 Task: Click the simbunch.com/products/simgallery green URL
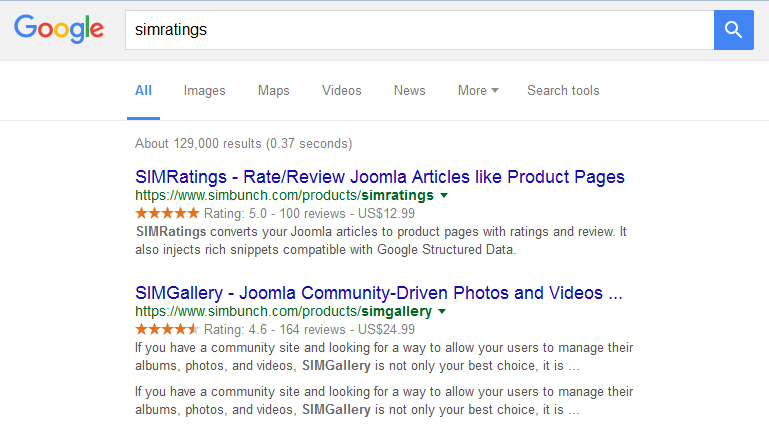pos(283,311)
